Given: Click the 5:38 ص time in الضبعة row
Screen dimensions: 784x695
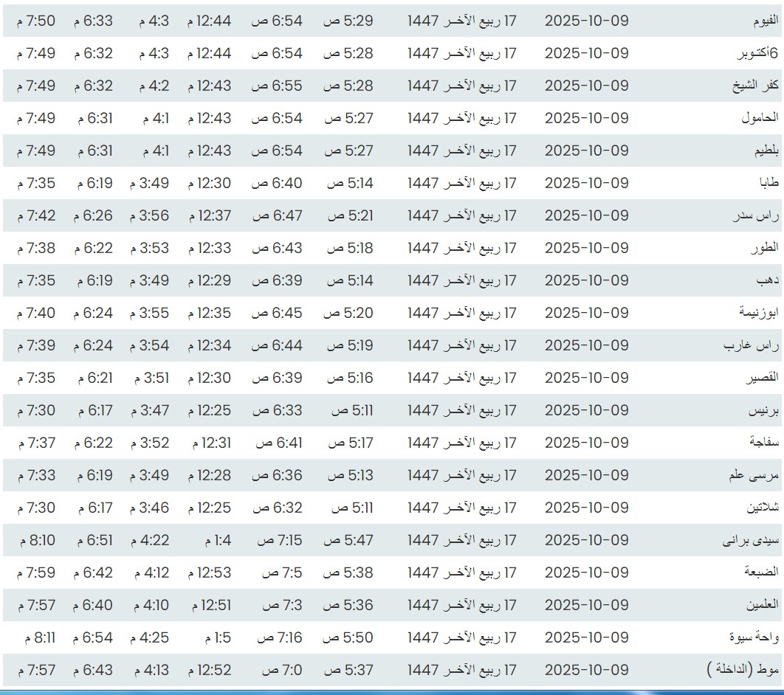Looking at the screenshot, I should pos(348,573).
